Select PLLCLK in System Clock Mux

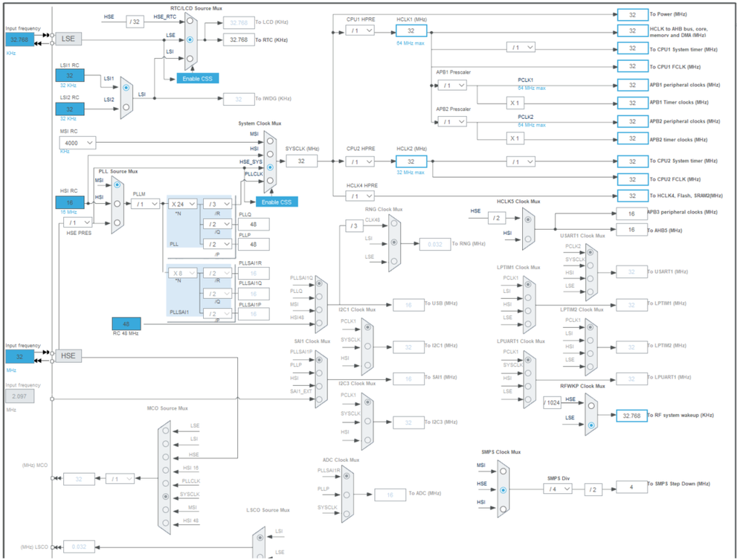[x=270, y=181]
